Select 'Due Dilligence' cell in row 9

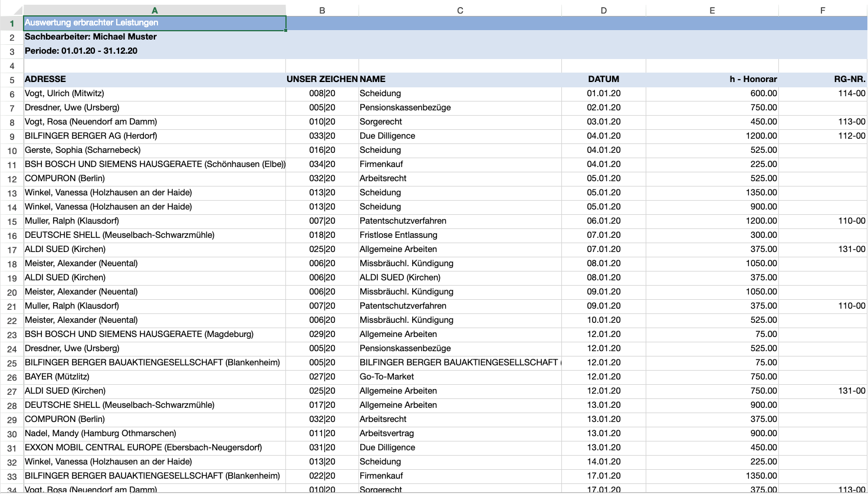(x=460, y=136)
